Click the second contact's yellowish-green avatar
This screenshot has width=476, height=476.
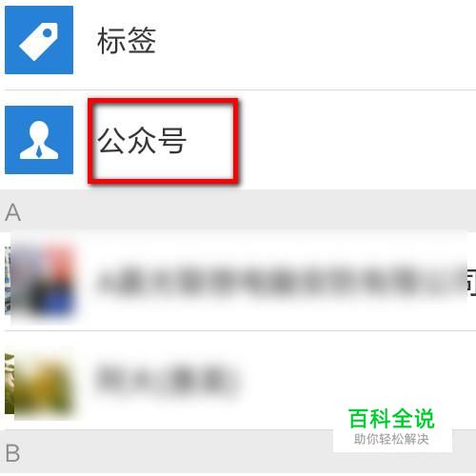(39, 385)
